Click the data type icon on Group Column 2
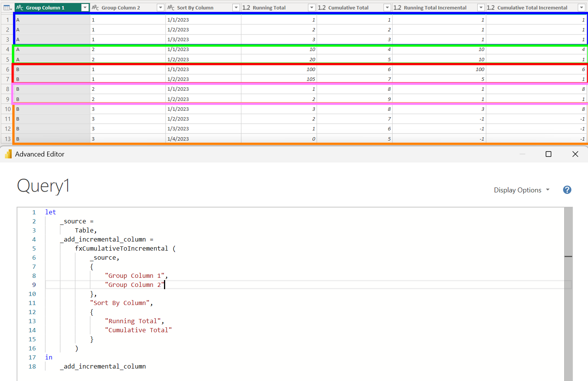Screen dimensions: 588x381 click(95, 8)
